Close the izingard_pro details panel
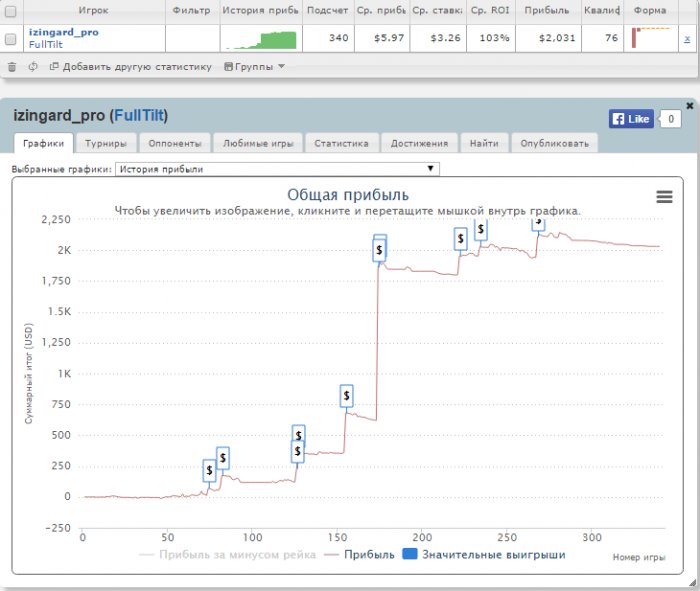This screenshot has height=591, width=700. [690, 106]
